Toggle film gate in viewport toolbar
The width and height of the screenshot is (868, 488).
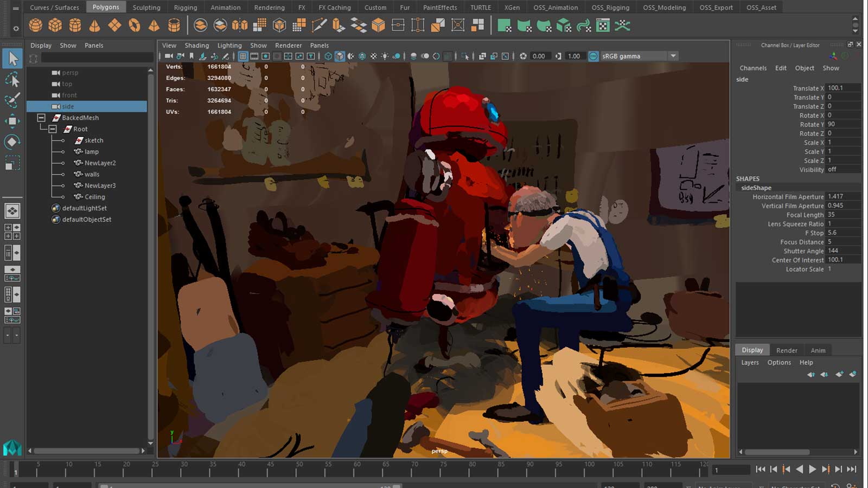click(254, 56)
